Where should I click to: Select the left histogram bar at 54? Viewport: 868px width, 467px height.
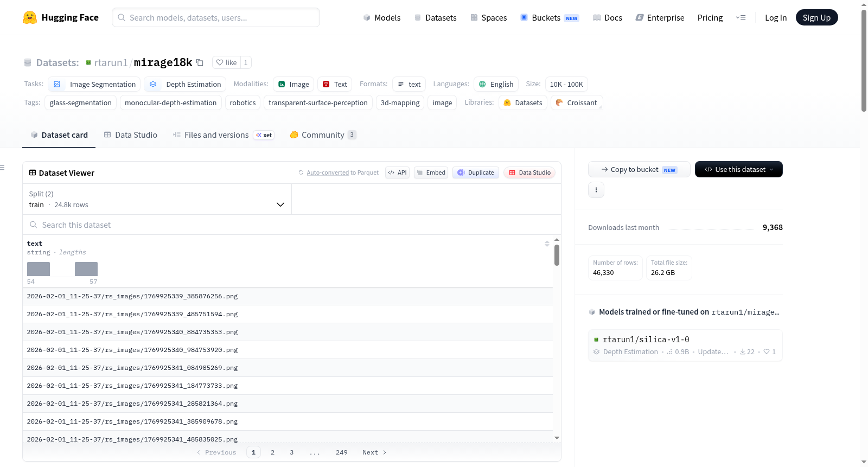[x=39, y=269]
